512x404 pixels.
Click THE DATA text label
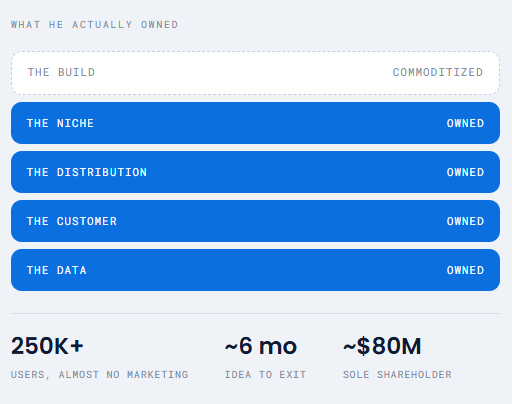coord(57,270)
